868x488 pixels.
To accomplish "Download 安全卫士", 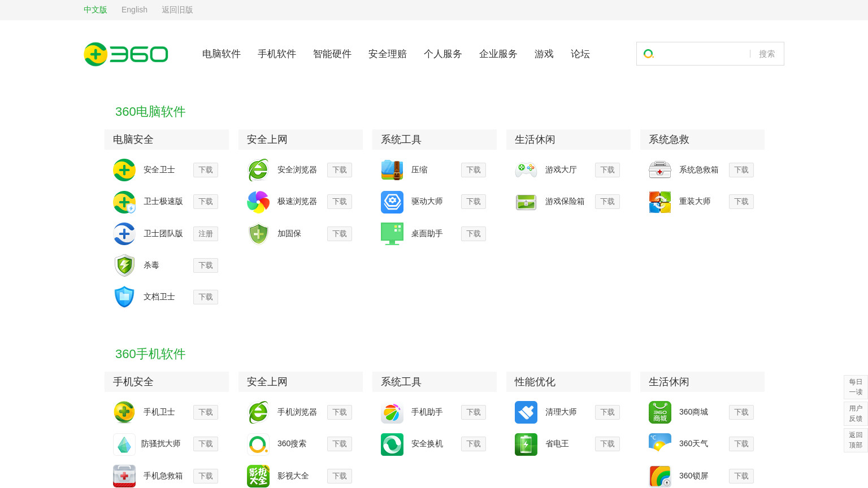I will tap(206, 170).
